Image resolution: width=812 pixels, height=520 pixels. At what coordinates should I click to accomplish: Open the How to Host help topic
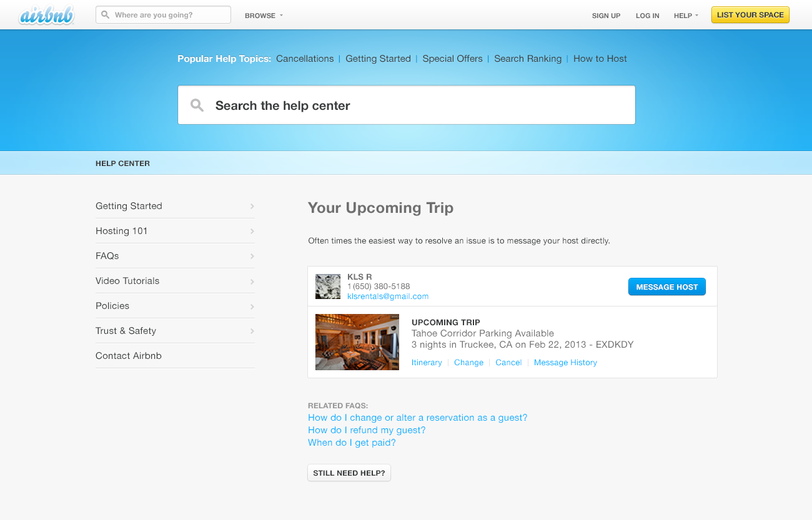pyautogui.click(x=600, y=59)
